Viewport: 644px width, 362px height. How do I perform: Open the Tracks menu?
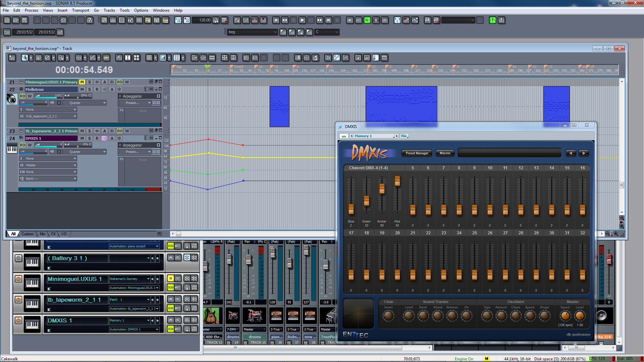tap(109, 10)
